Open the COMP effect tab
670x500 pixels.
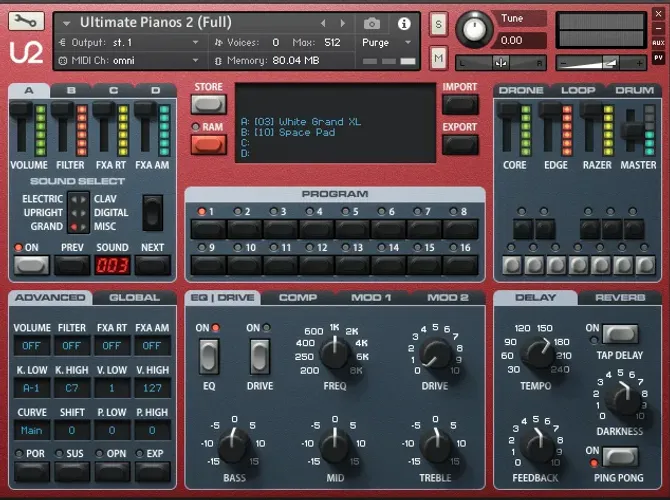[298, 297]
